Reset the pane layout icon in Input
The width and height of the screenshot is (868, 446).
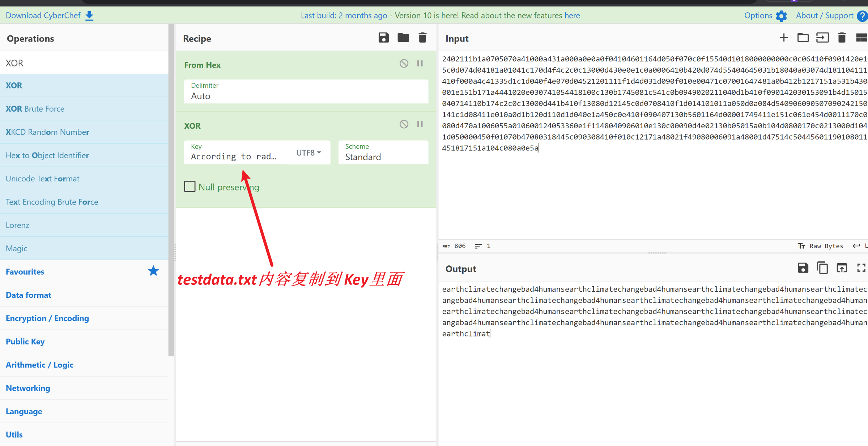pos(861,38)
